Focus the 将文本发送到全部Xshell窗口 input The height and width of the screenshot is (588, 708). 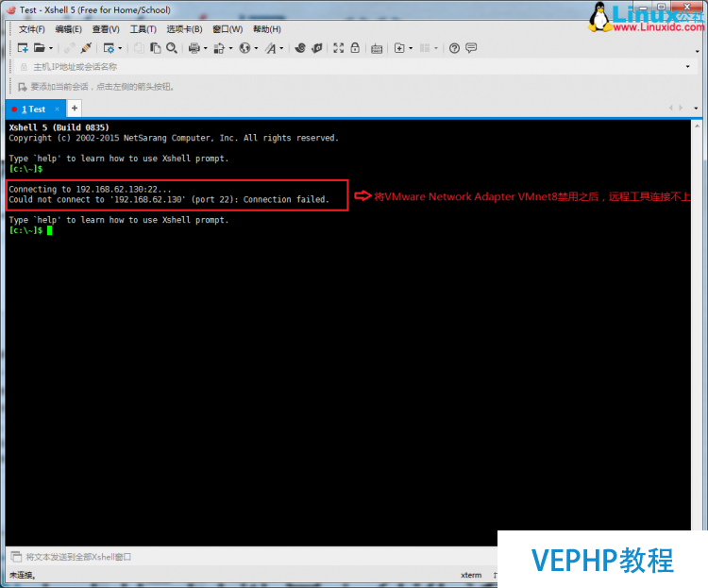pyautogui.click(x=258, y=557)
